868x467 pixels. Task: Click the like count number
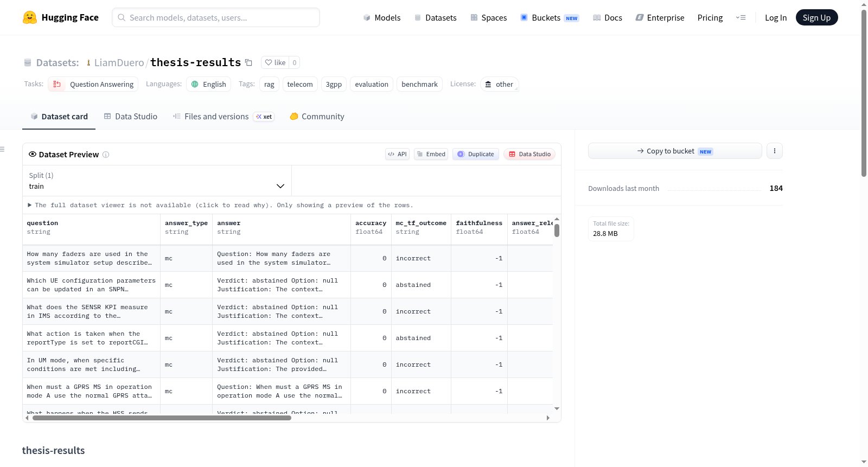[x=295, y=62]
